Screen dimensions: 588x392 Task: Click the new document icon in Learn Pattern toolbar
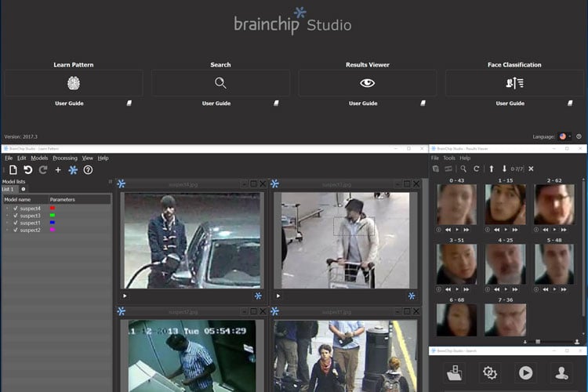13,169
